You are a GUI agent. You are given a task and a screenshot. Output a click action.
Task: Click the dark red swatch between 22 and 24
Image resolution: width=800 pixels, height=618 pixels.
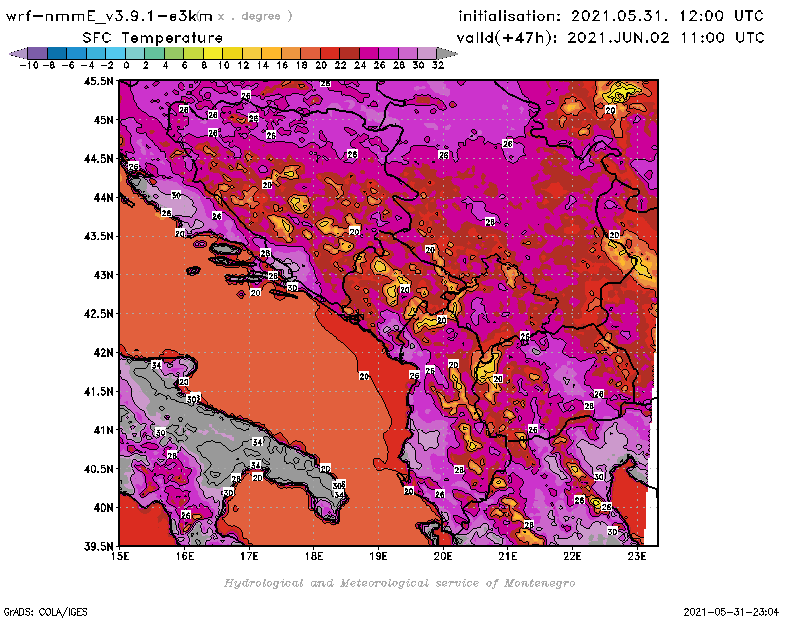point(348,53)
